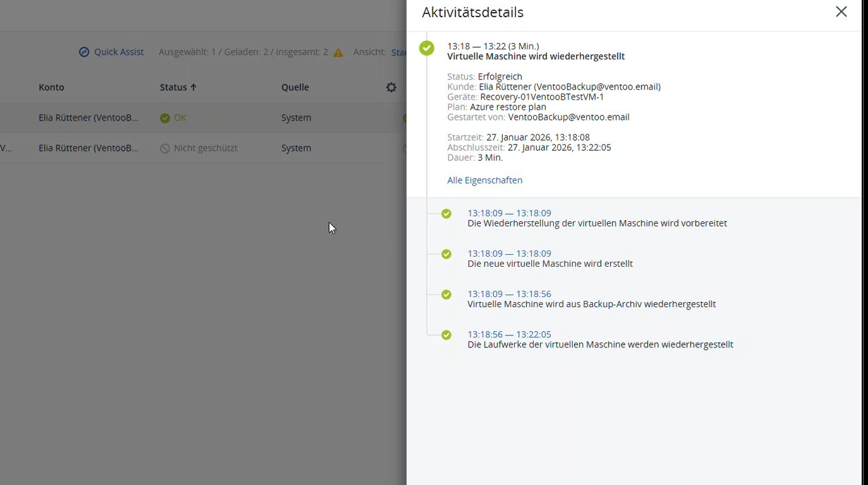Screen dimensions: 868x485
Task: Click the 'Ansicht:' label
Action: 370,52
